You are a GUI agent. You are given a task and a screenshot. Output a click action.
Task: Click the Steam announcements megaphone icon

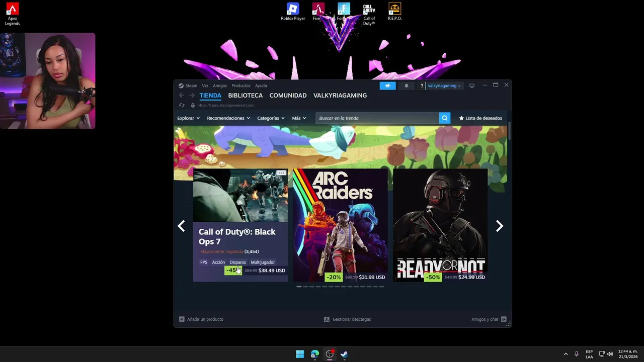click(387, 85)
